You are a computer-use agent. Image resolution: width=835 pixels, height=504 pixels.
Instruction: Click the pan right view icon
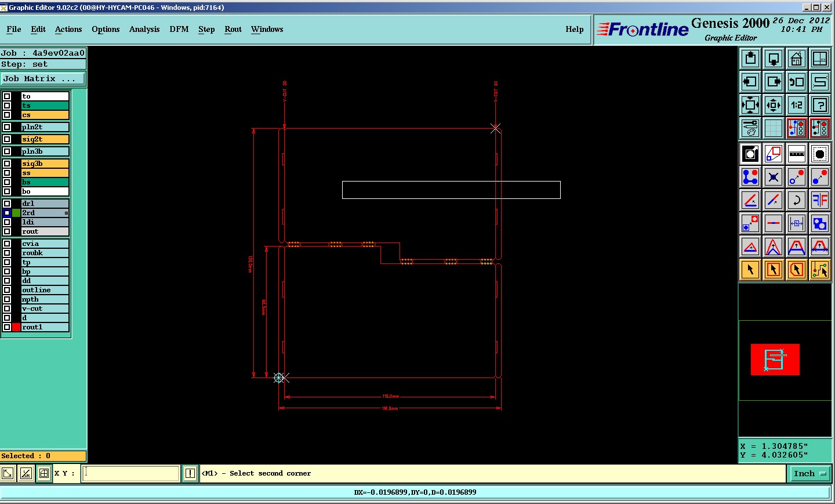point(774,82)
